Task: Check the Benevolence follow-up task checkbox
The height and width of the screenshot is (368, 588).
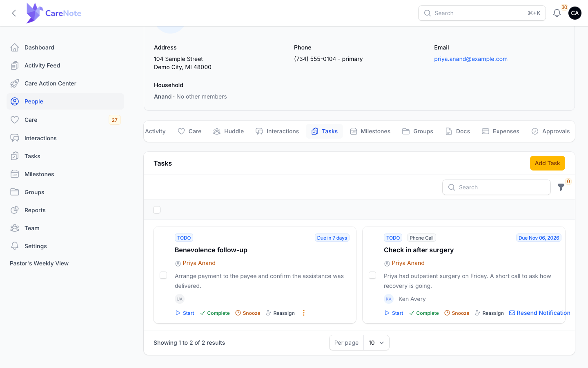Action: click(x=163, y=275)
